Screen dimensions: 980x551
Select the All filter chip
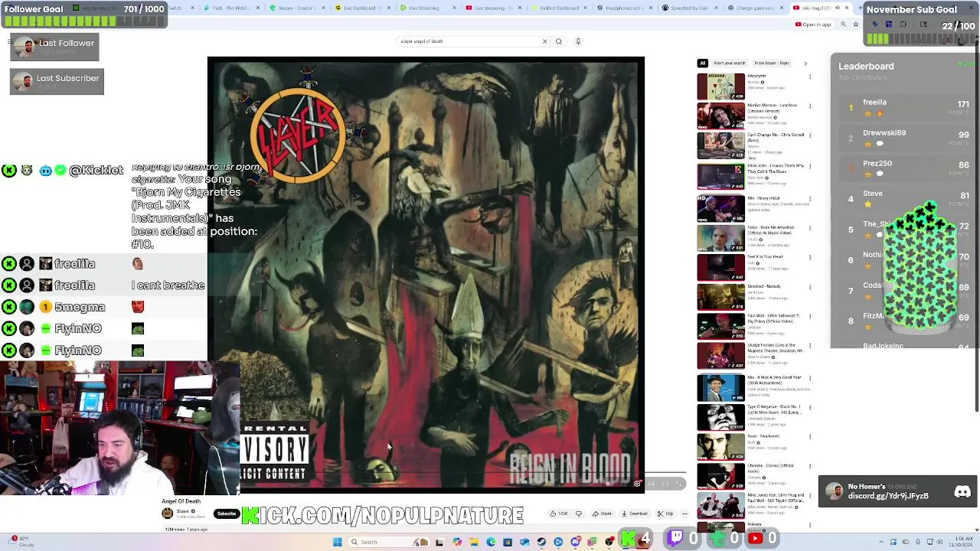[702, 64]
